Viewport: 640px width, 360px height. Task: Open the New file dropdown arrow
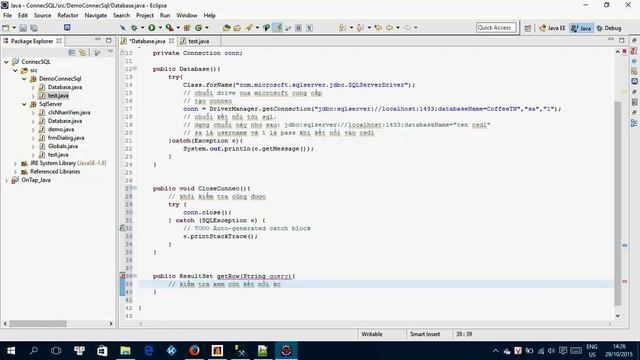click(14, 28)
